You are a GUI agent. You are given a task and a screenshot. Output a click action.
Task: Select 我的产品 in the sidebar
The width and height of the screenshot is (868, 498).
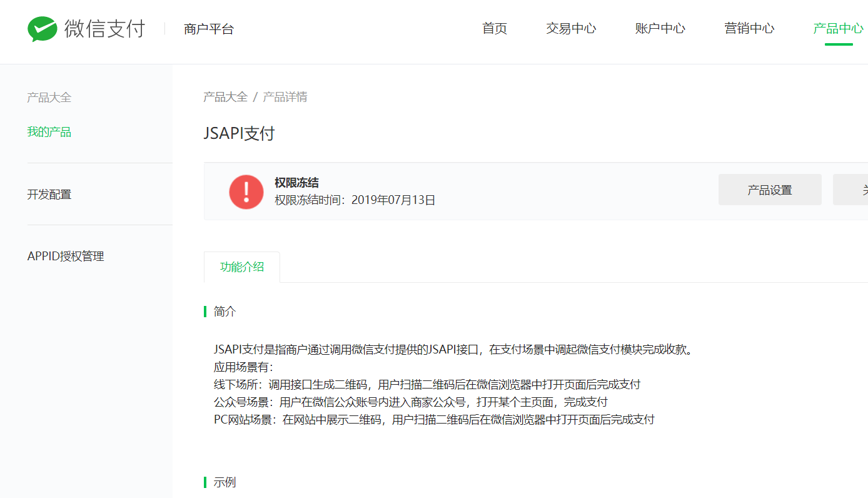pos(49,132)
